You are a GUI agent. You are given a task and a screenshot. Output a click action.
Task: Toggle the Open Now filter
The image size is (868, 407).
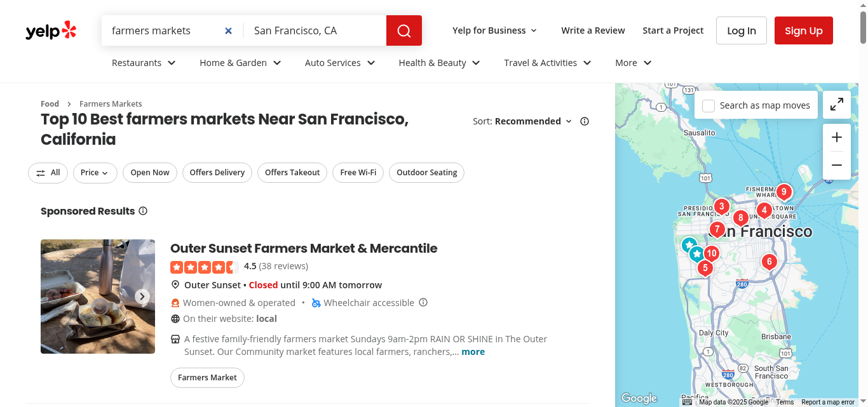150,173
